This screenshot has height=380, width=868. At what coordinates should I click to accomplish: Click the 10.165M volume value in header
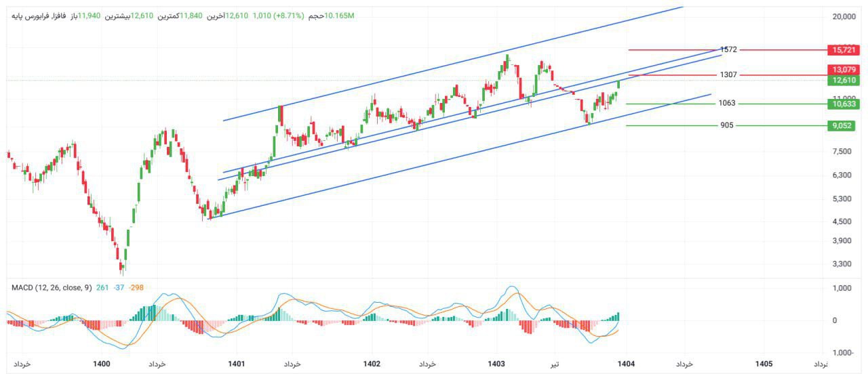[x=340, y=16]
